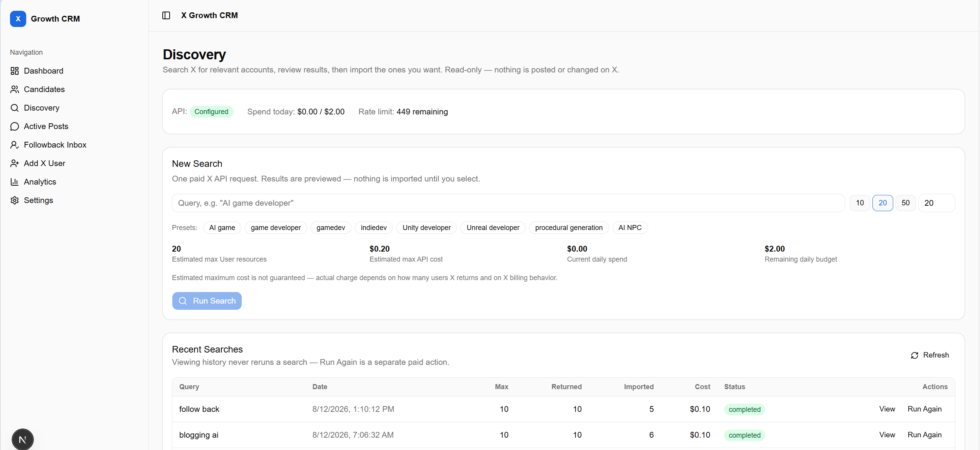Click the 8/12/2026, 1:10:12 PM date cell
The width and height of the screenshot is (980, 450).
pos(353,409)
